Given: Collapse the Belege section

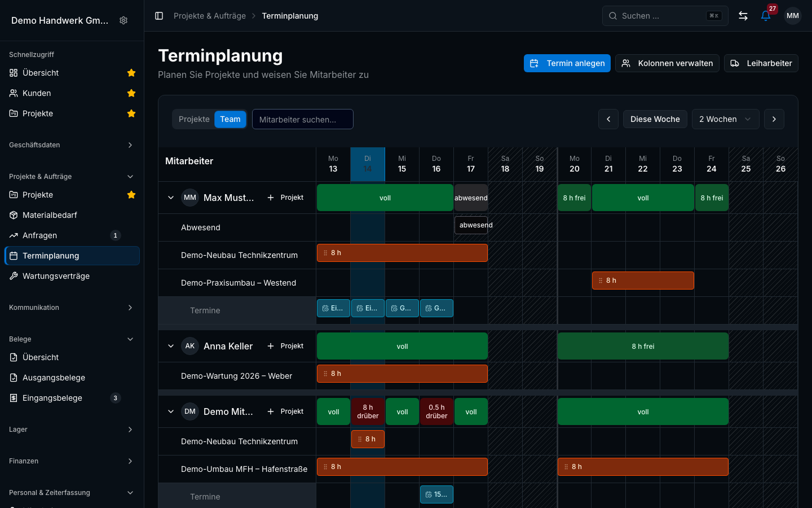Looking at the screenshot, I should pos(72,339).
